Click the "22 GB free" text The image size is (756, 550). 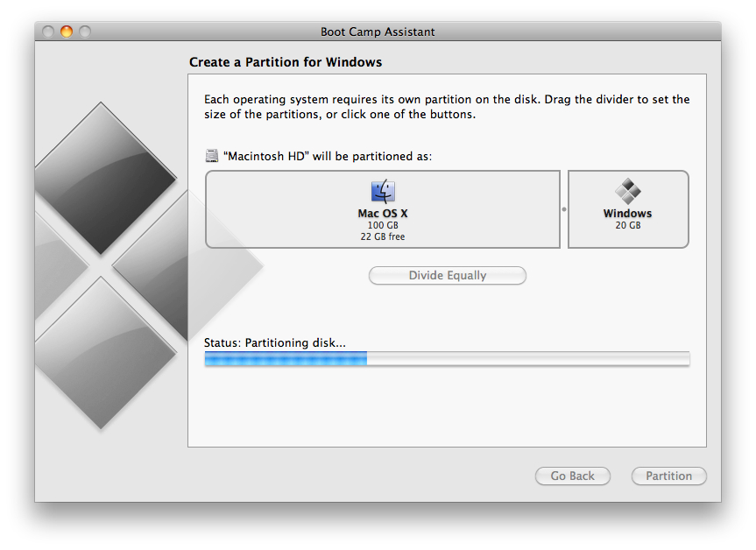pos(383,236)
